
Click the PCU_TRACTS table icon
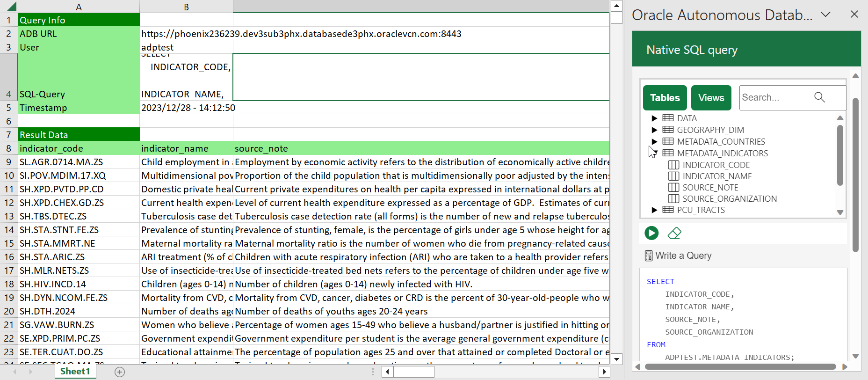[x=668, y=210]
